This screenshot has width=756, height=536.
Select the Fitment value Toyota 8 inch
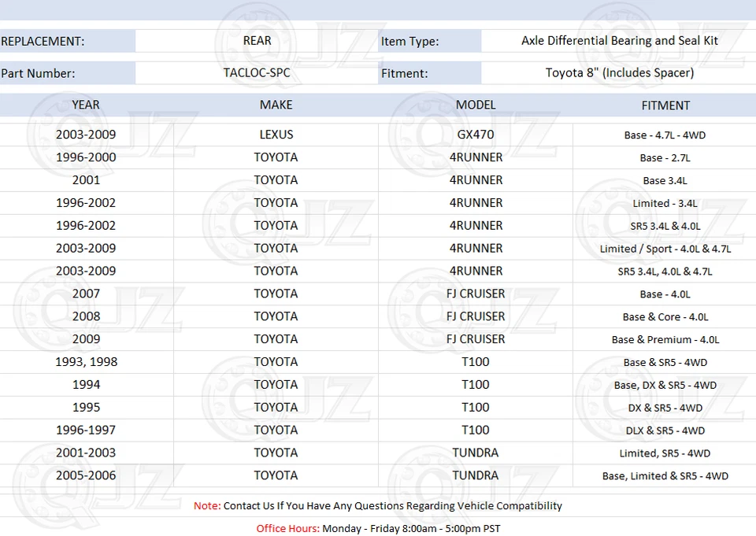(x=619, y=72)
